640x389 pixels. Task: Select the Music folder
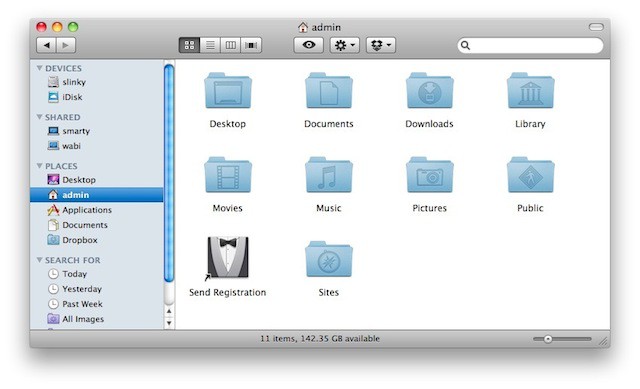pos(329,175)
